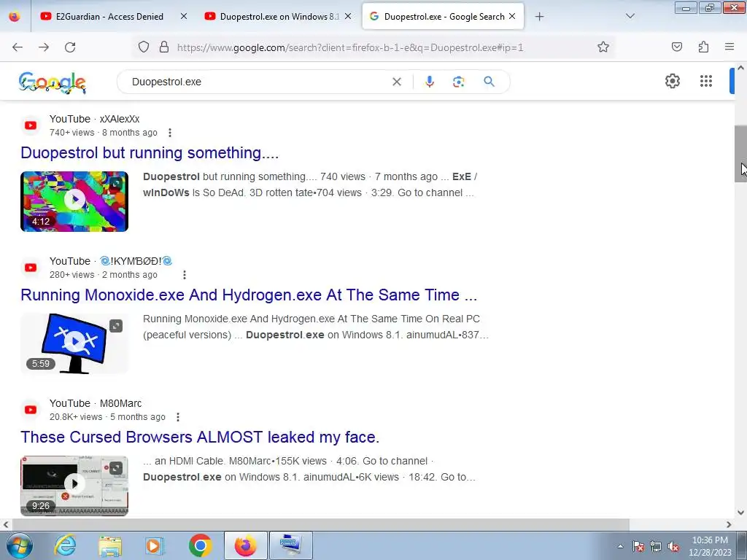Open Google Lens image search
The width and height of the screenshot is (747, 560).
[458, 82]
